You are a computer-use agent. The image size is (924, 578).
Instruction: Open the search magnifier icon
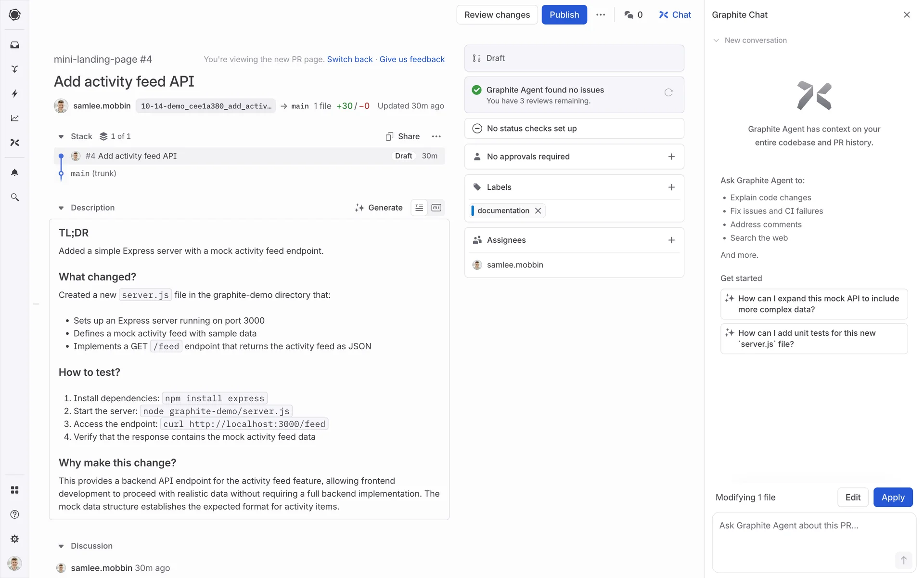coord(14,197)
